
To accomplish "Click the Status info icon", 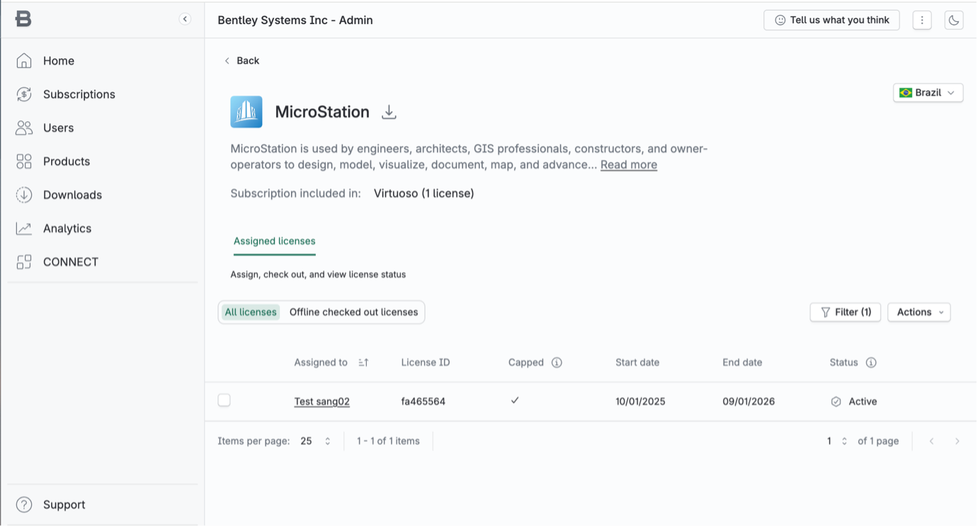I will pos(871,362).
